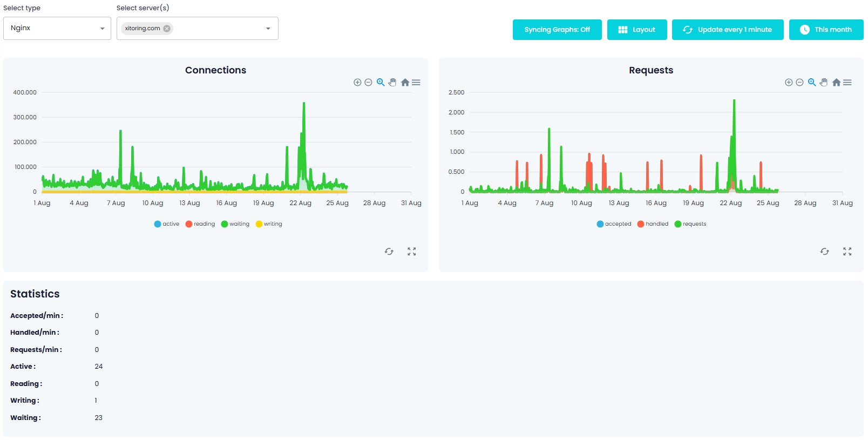Image resolution: width=868 pixels, height=440 pixels.
Task: Expand the server selection dropdown arrow
Action: pyautogui.click(x=268, y=29)
